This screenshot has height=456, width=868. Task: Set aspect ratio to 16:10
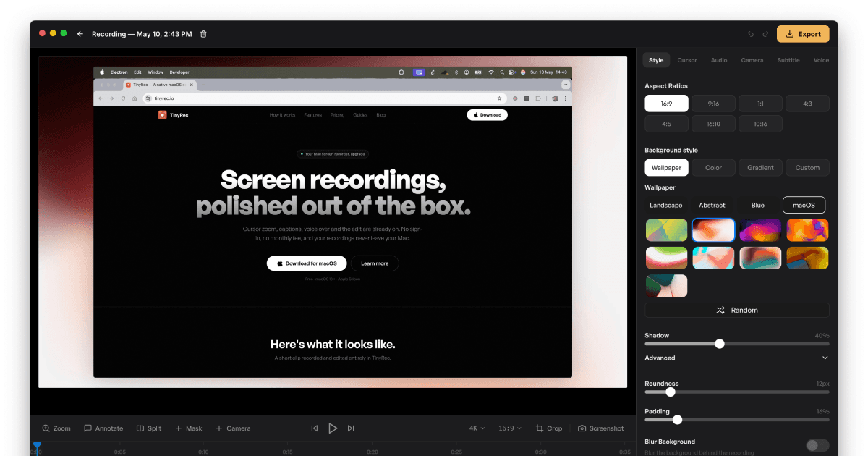coord(713,124)
